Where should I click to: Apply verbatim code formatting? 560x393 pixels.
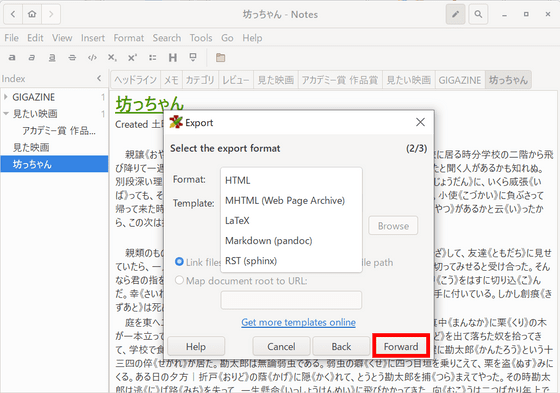(92, 58)
